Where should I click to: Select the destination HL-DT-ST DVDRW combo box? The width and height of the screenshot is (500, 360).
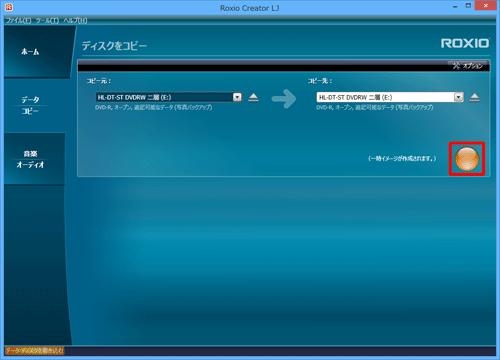click(x=390, y=97)
